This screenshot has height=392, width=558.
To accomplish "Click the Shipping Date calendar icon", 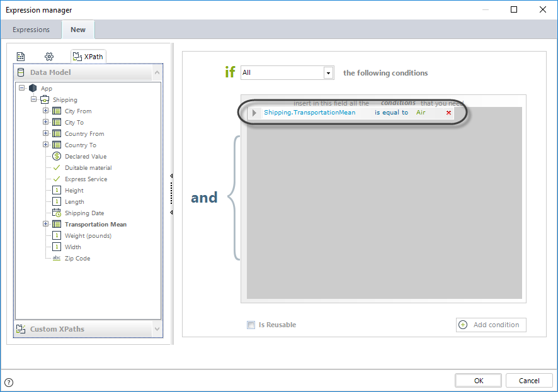I will 57,213.
